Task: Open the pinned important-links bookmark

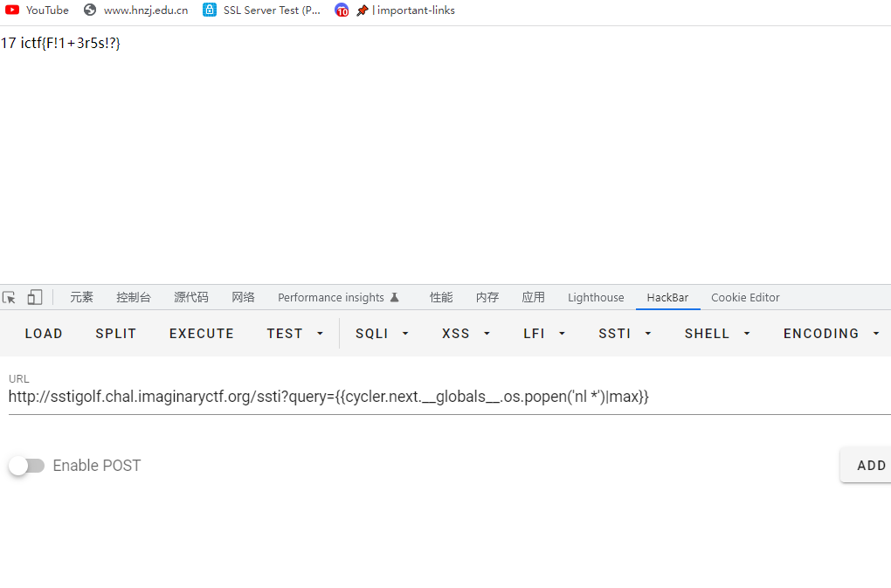Action: click(406, 10)
